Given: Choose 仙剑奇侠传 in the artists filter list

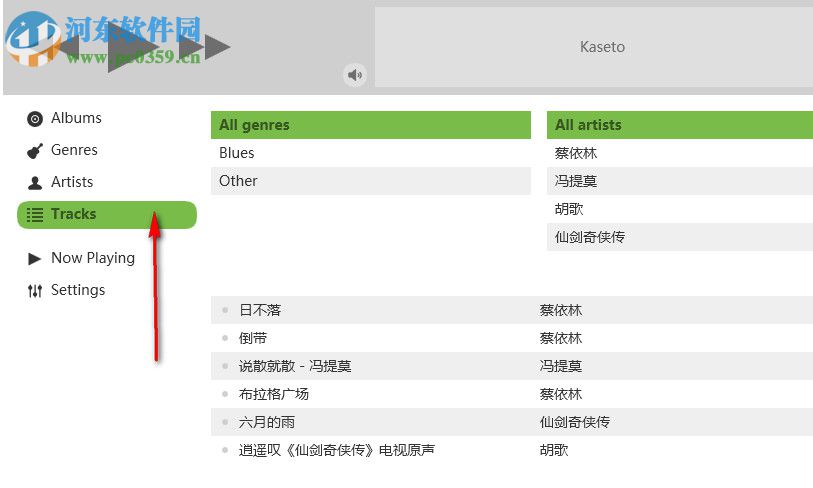Looking at the screenshot, I should click(x=680, y=237).
